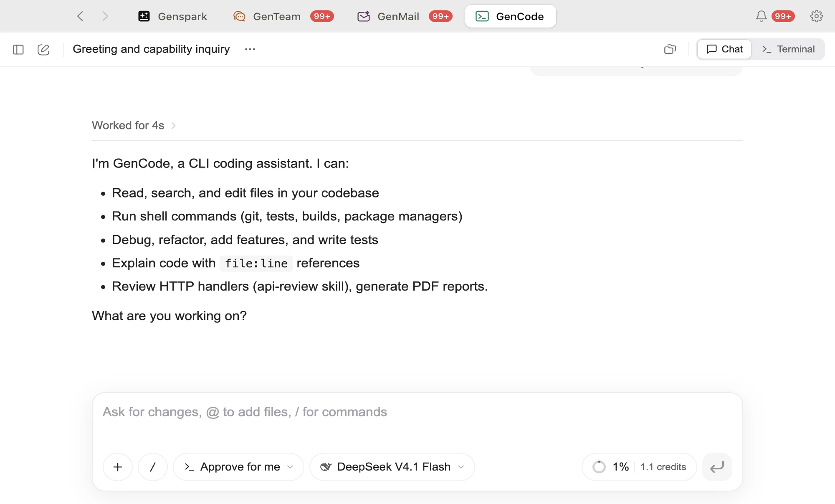Click 'What are you working on?' text

click(169, 316)
